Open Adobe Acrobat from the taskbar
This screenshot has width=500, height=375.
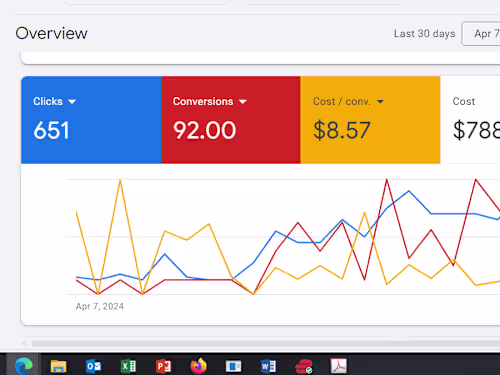339,366
